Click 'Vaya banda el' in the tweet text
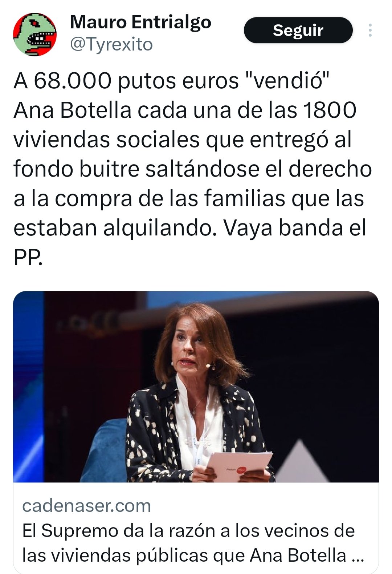 tap(294, 228)
